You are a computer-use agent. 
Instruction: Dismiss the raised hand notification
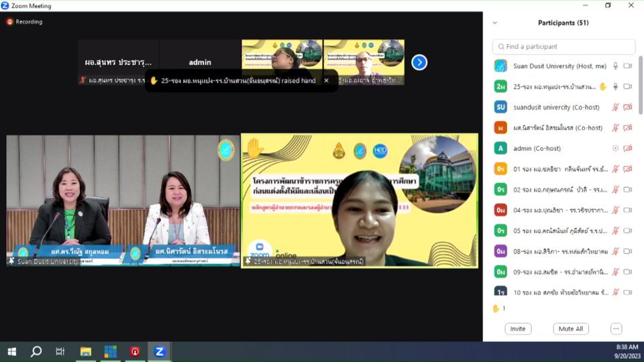pos(327,80)
